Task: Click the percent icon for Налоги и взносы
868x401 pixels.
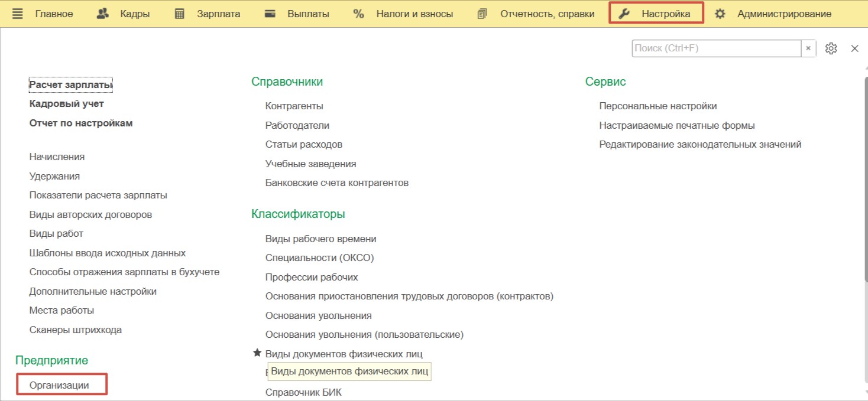Action: click(x=358, y=14)
